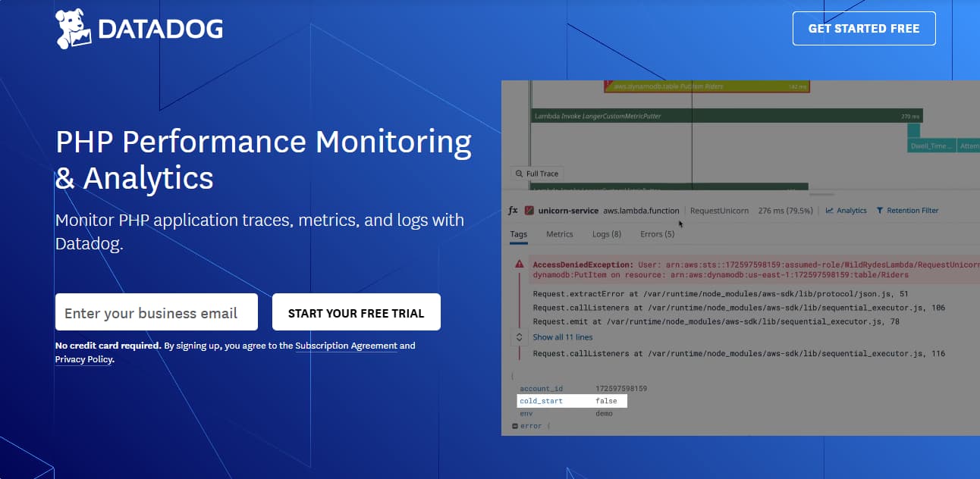The width and height of the screenshot is (980, 479).
Task: Click the Retention Filter funnel icon
Action: (880, 211)
